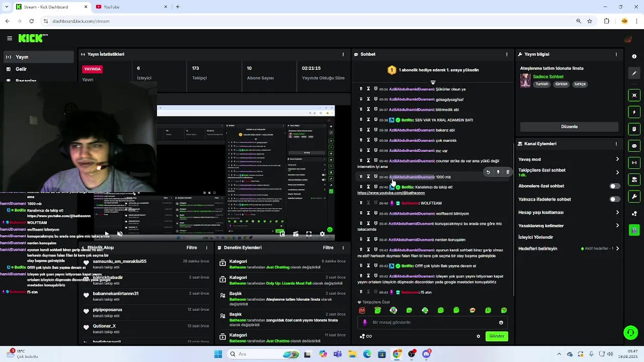Click Filtre in Denetim Eylemleri panel
This screenshot has width=644, height=362.
coord(328,247)
